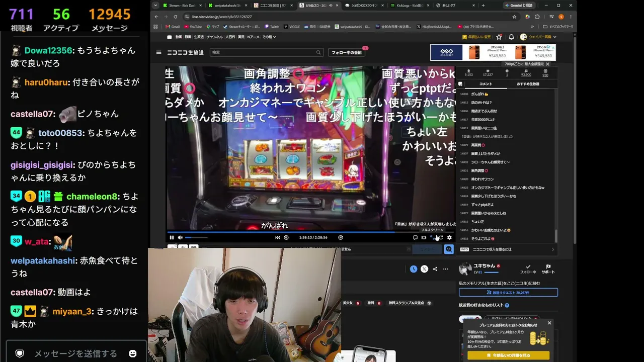
Task: Open the Twitch bookmark
Action: point(272,27)
